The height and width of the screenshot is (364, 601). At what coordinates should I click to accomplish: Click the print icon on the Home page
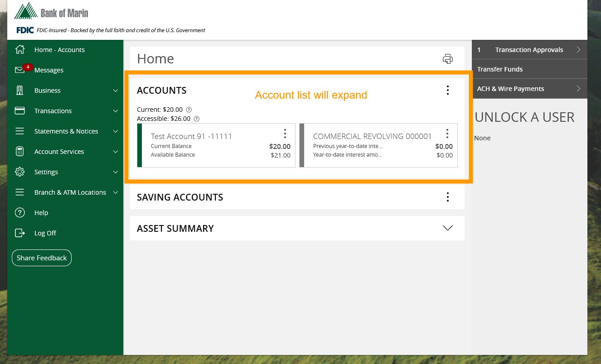tap(447, 59)
